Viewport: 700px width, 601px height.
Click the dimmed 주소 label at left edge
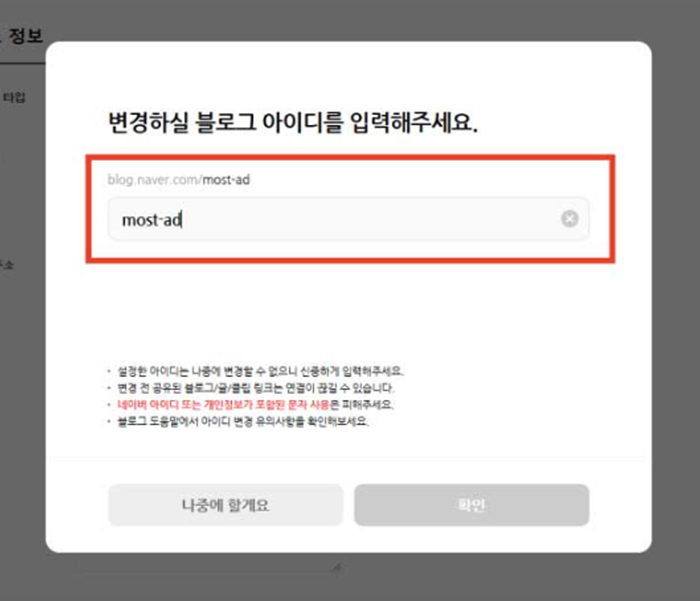[x=6, y=264]
